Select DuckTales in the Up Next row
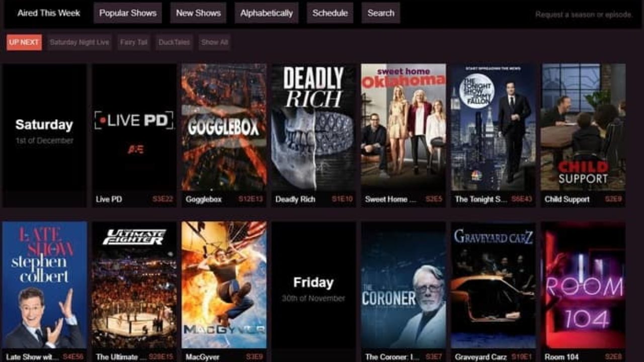Image resolution: width=644 pixels, height=362 pixels. pyautogui.click(x=174, y=42)
